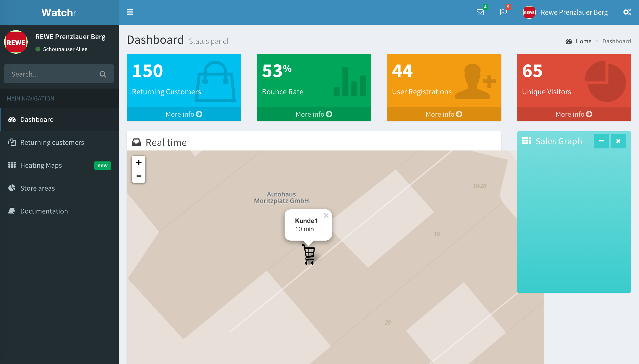Open Heating Maps in the sidebar
Screen dimensions: 639x364
click(x=41, y=165)
